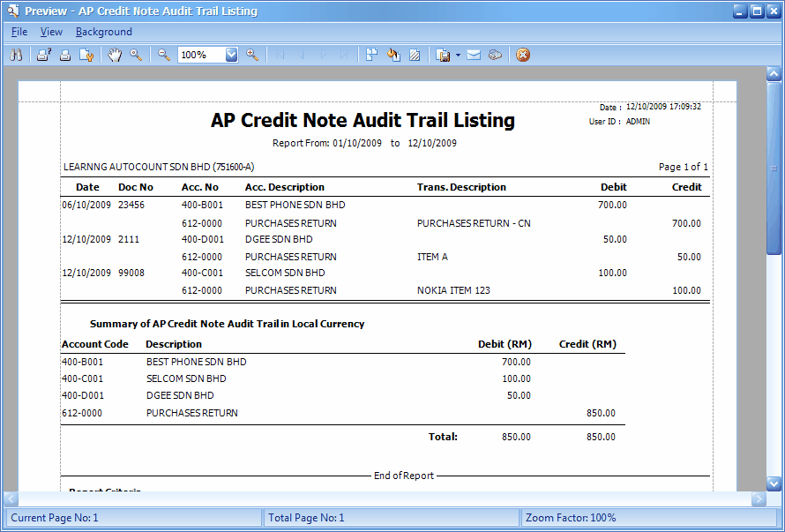Open the Background menu
Image resolution: width=785 pixels, height=532 pixels.
tap(103, 32)
